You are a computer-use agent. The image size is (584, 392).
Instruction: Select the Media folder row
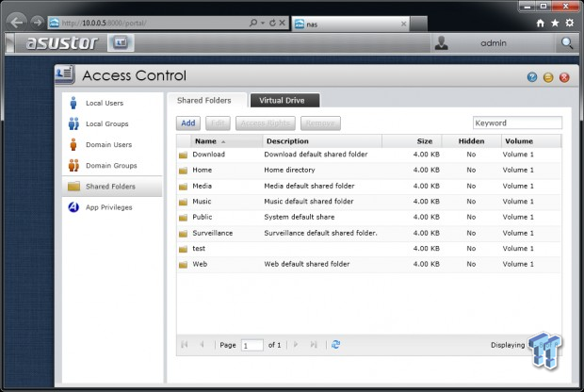click(x=368, y=186)
